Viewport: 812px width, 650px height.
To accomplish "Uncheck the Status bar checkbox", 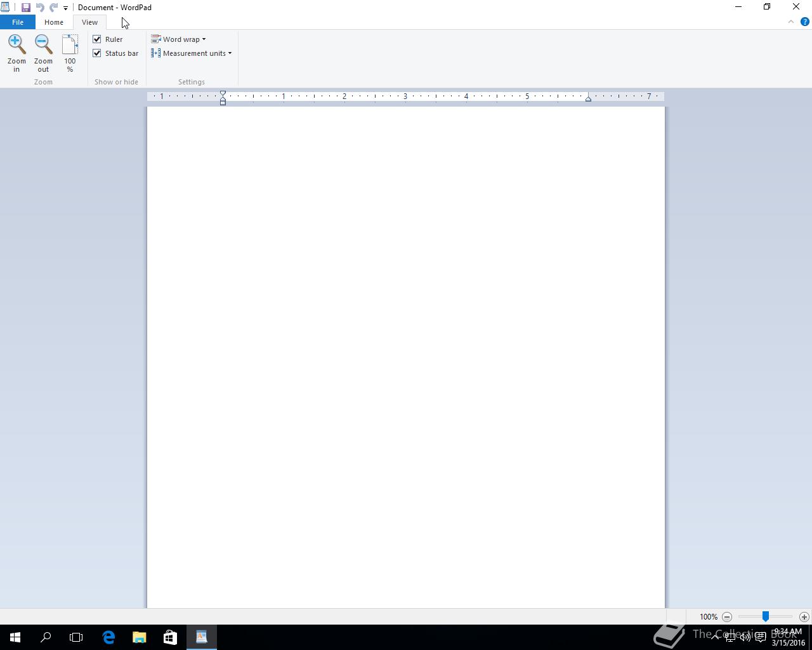I will tap(97, 53).
